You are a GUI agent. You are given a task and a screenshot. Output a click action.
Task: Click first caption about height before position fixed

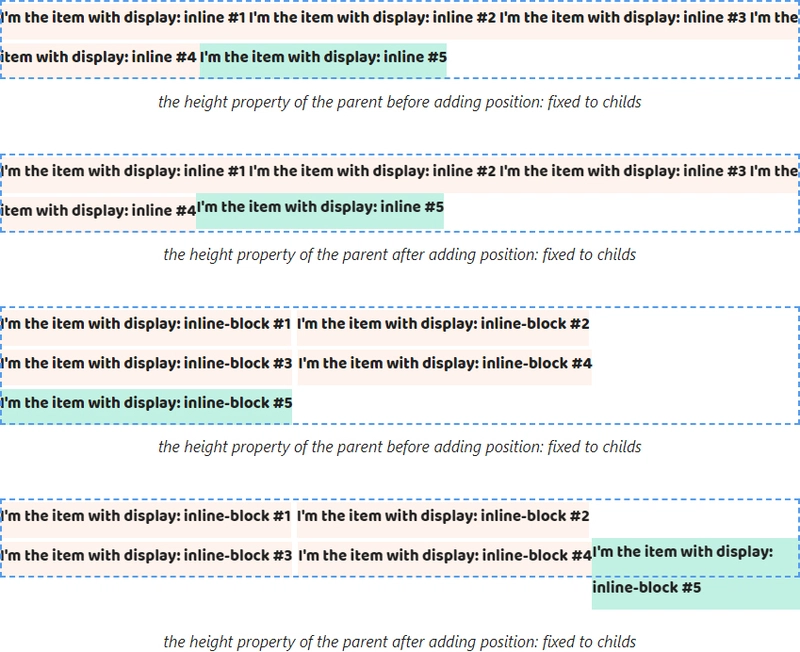[399, 102]
